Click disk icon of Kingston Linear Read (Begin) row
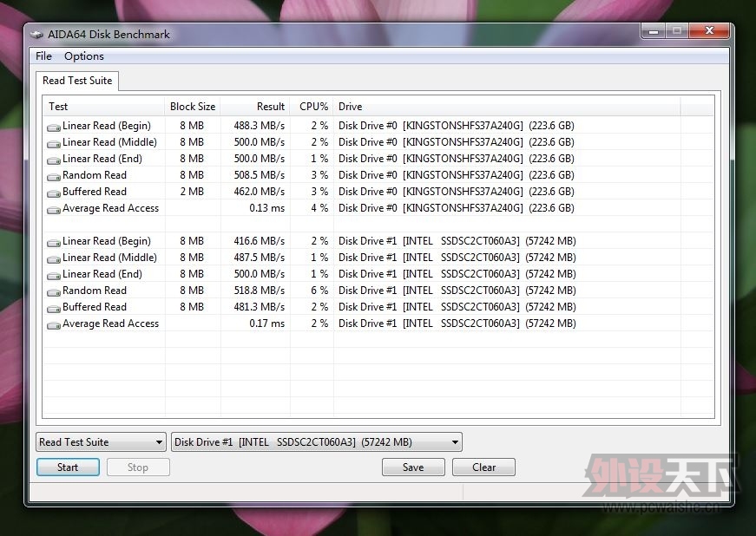Image resolution: width=756 pixels, height=536 pixels. click(x=54, y=127)
